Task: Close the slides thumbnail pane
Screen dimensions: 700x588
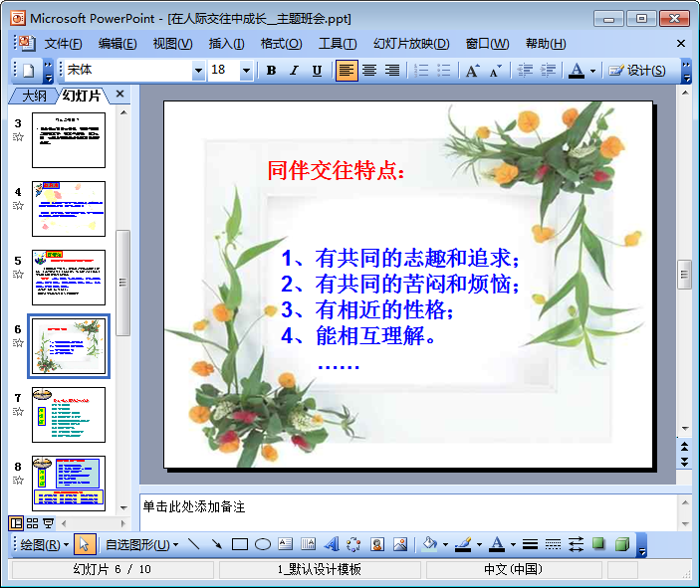Action: point(119,95)
